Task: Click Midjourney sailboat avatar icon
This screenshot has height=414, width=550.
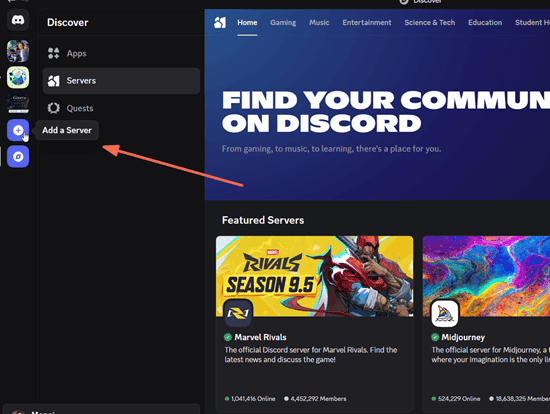Action: pos(444,313)
